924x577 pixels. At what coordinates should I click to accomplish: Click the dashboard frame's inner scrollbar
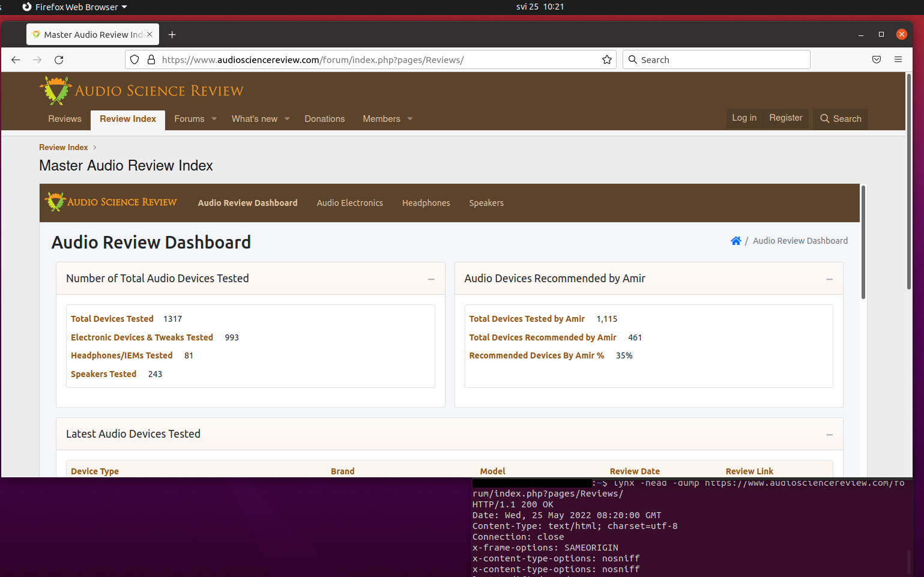tap(863, 242)
